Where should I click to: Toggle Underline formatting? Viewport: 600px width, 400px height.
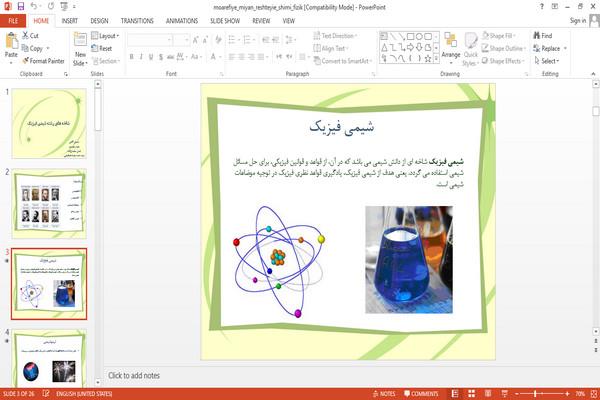pyautogui.click(x=151, y=57)
